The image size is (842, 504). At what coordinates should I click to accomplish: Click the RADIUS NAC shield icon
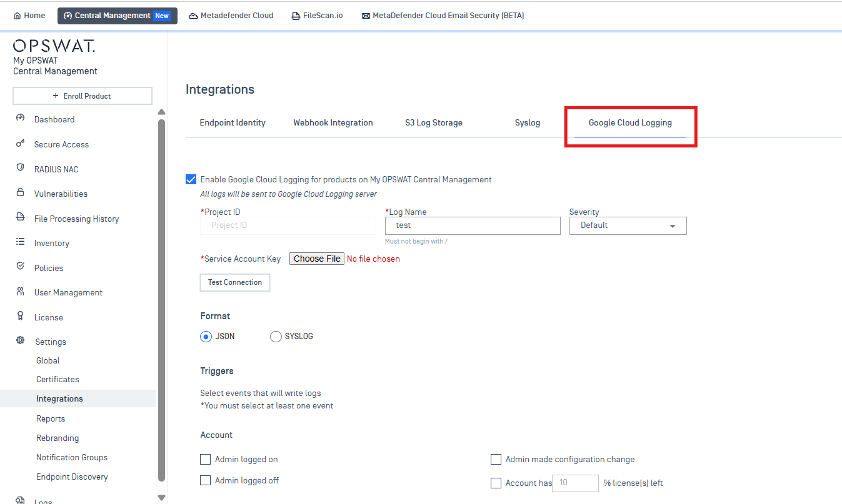coord(20,168)
